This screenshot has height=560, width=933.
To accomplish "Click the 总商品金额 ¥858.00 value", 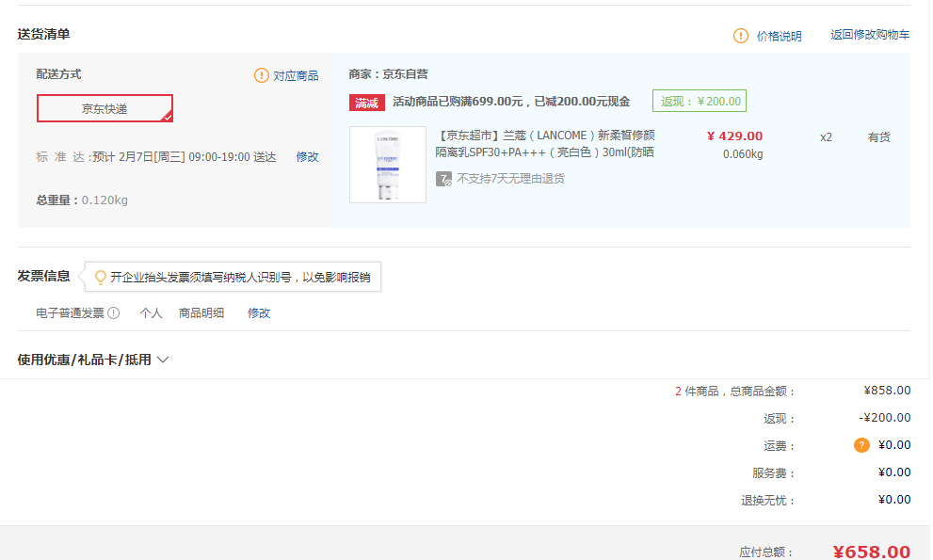I will [887, 391].
